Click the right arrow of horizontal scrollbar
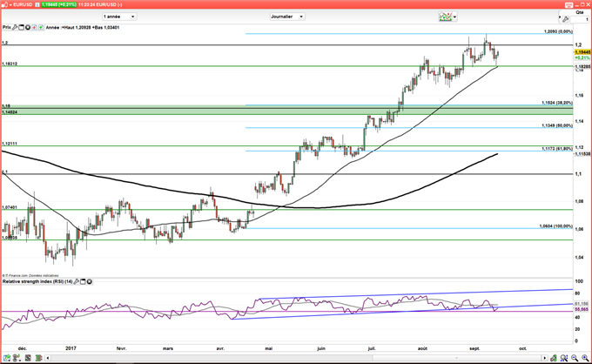 [x=544, y=358]
